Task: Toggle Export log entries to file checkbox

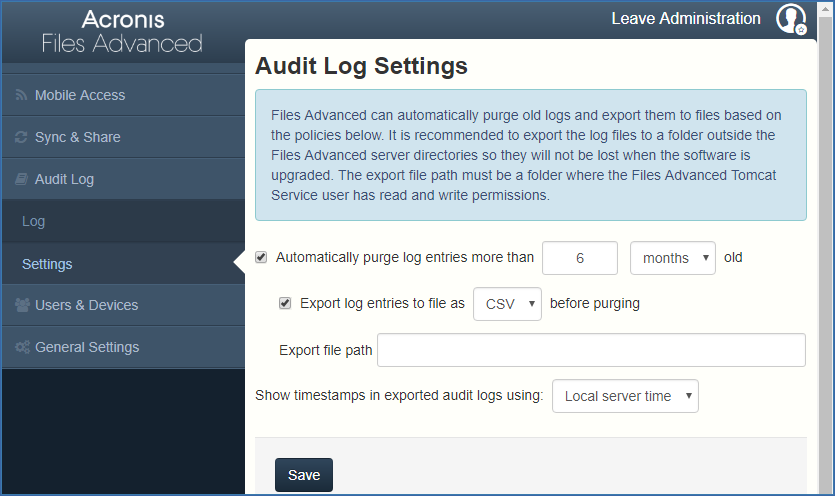Action: click(285, 303)
